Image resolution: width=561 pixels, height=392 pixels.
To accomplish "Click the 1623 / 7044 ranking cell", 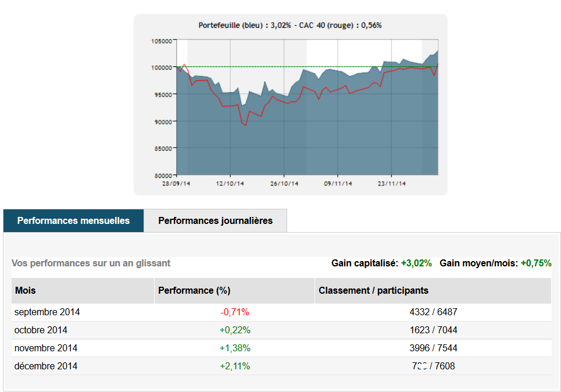I will (x=433, y=330).
